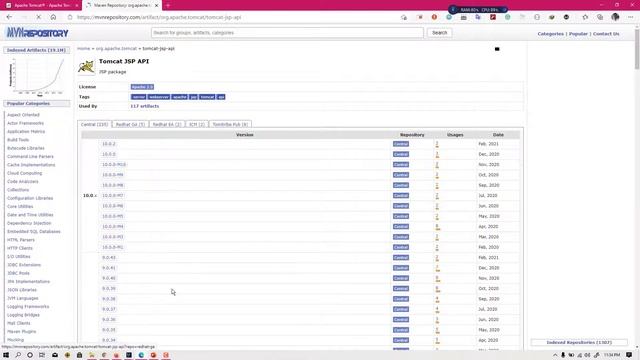Select the TomiTribe Pub tab
The width and height of the screenshot is (640, 360).
230,124
